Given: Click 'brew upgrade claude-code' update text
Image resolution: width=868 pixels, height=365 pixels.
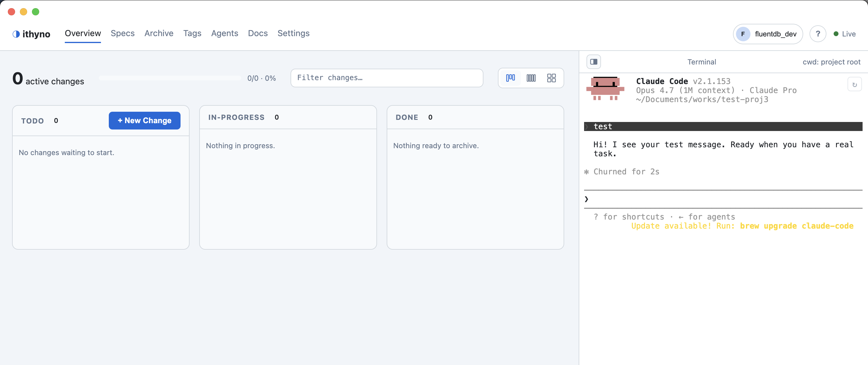Looking at the screenshot, I should click(x=797, y=226).
